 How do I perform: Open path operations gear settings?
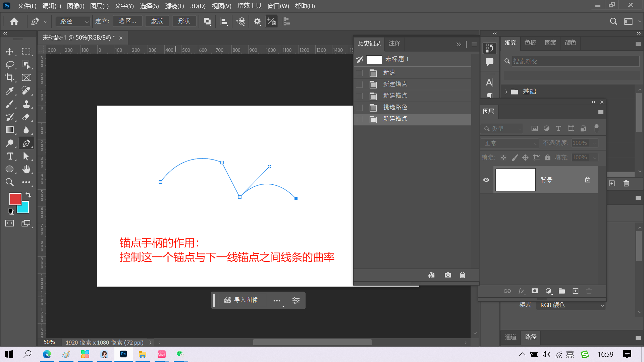click(x=257, y=21)
